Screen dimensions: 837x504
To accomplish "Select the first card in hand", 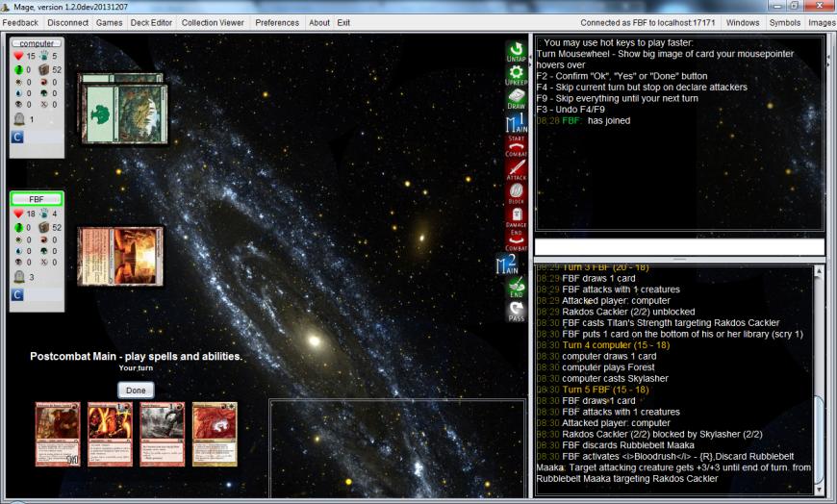I will pyautogui.click(x=58, y=434).
